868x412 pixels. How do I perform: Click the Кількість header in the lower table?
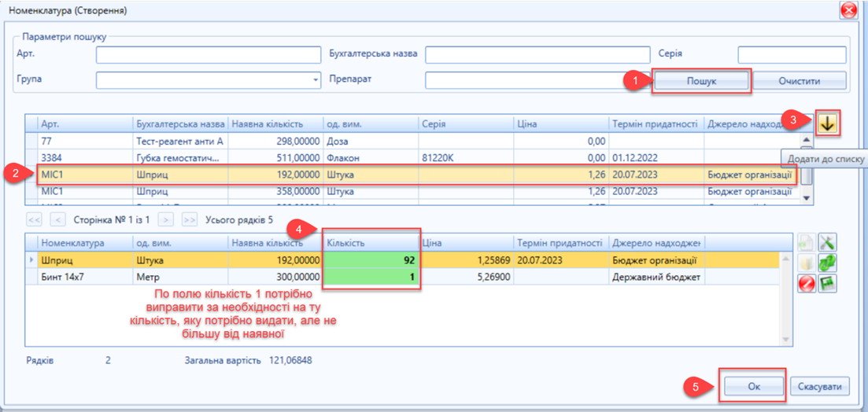(371, 243)
